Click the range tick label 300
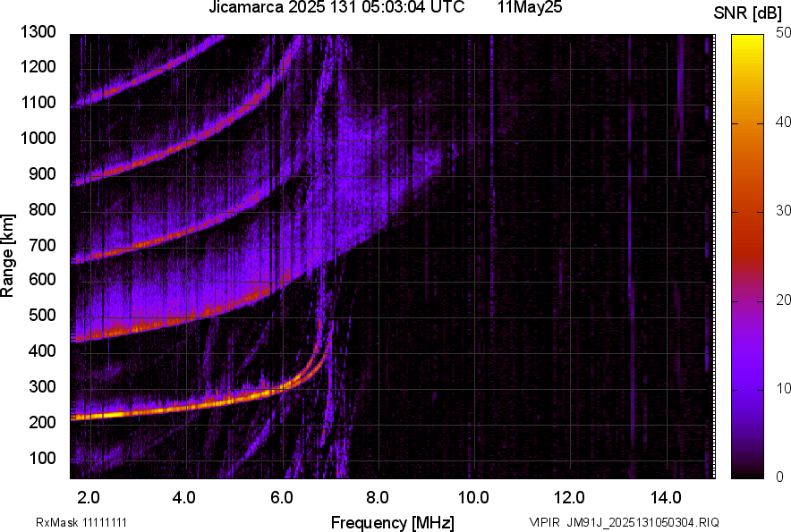791x532 pixels. (x=42, y=386)
